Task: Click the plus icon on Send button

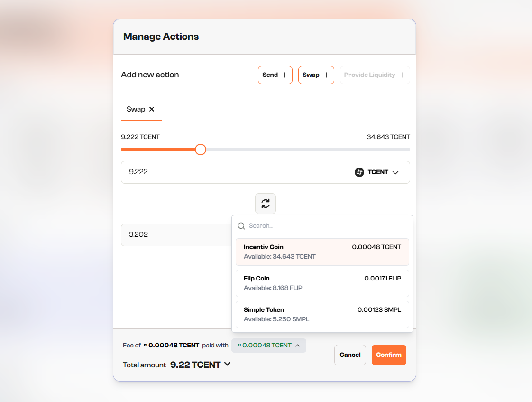Action: 284,75
